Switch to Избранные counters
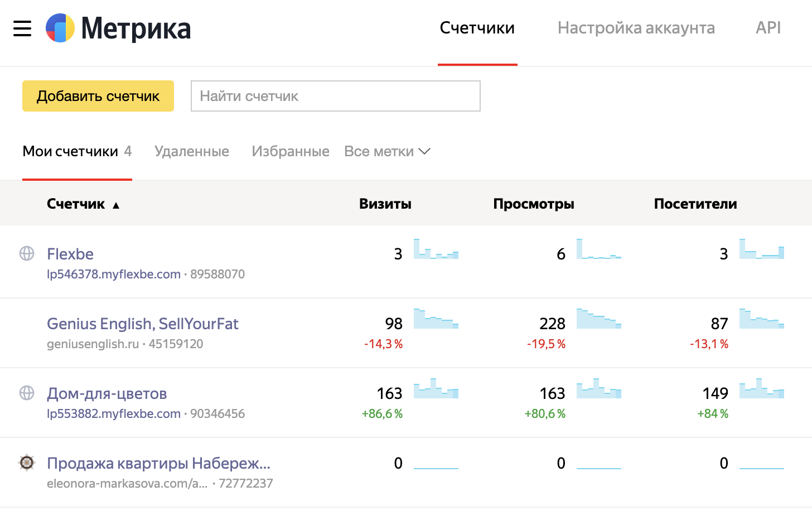812x520 pixels. 290,151
